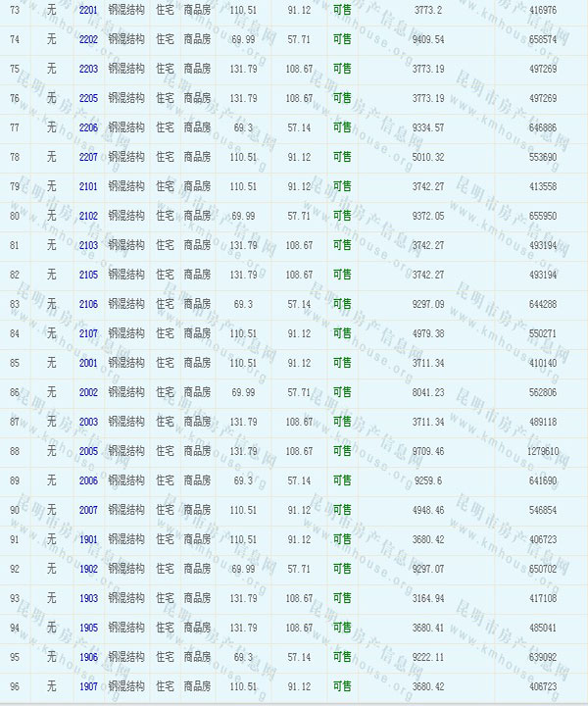This screenshot has width=588, height=706.
Task: Open room 2106 details
Action: (x=88, y=304)
